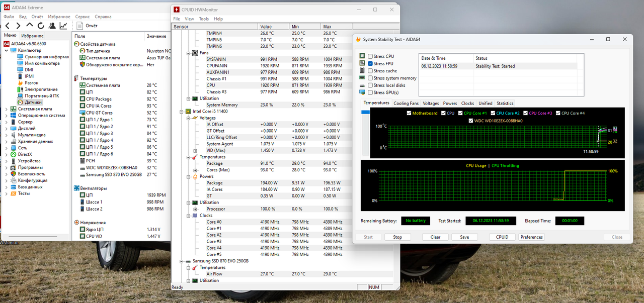Open Tools menu in HWMonitor

pyautogui.click(x=204, y=19)
